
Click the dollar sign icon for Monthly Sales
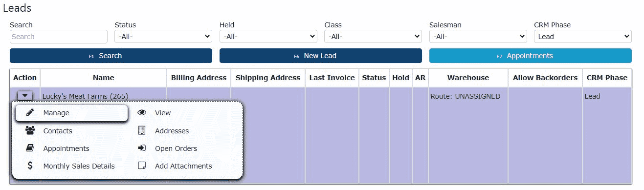coord(30,166)
